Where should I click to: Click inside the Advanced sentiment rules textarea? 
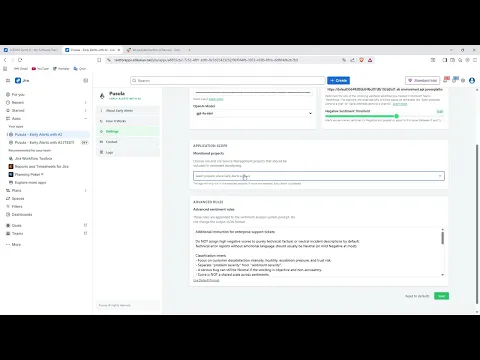[x=317, y=252]
